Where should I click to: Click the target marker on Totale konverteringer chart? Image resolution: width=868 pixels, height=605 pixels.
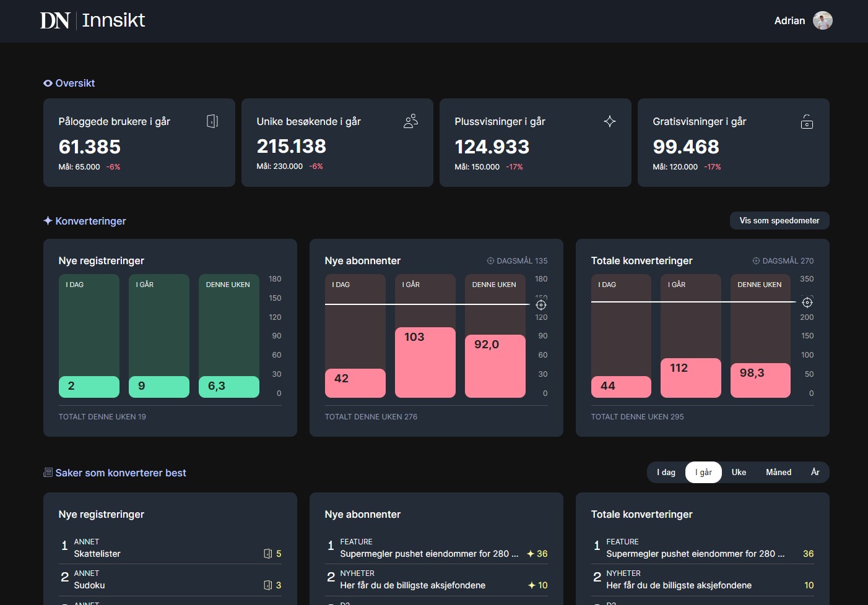click(807, 302)
